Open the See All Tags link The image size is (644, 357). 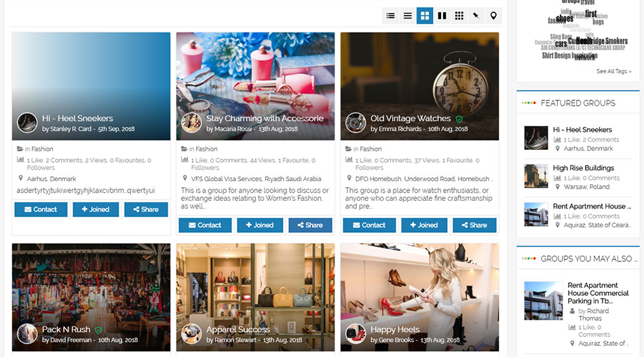613,71
